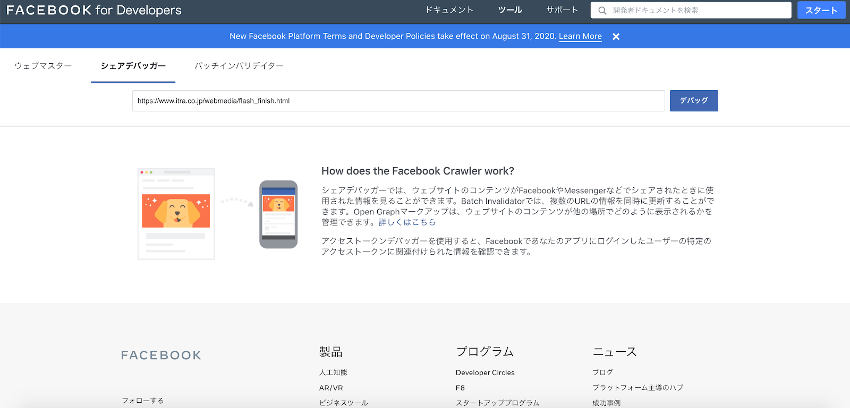Click the デバッグ button
Screen dimensions: 850x408
point(694,101)
